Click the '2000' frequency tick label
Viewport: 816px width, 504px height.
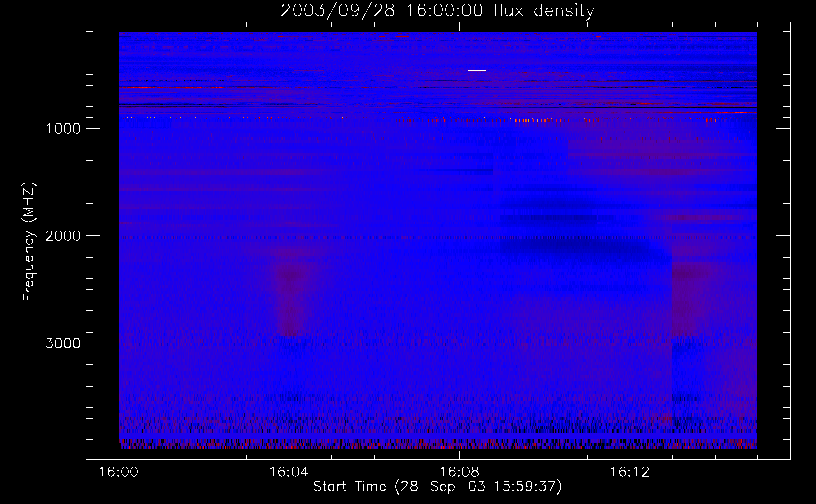63,236
